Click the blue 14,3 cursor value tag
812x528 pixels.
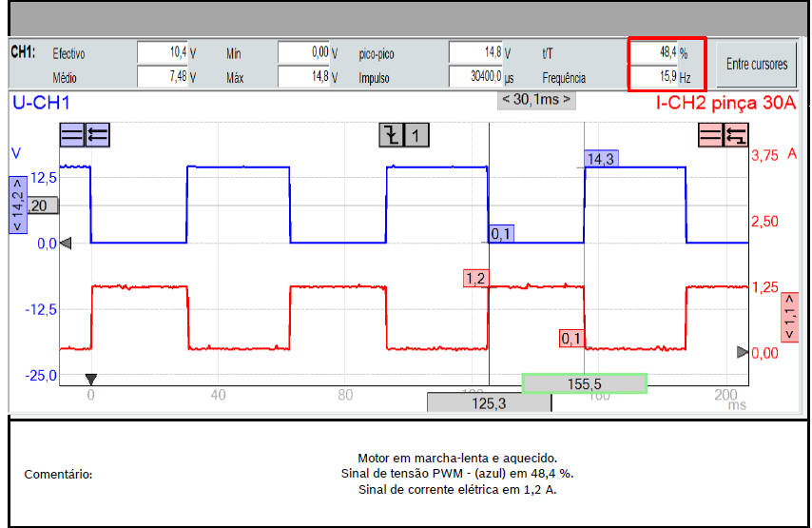click(599, 160)
